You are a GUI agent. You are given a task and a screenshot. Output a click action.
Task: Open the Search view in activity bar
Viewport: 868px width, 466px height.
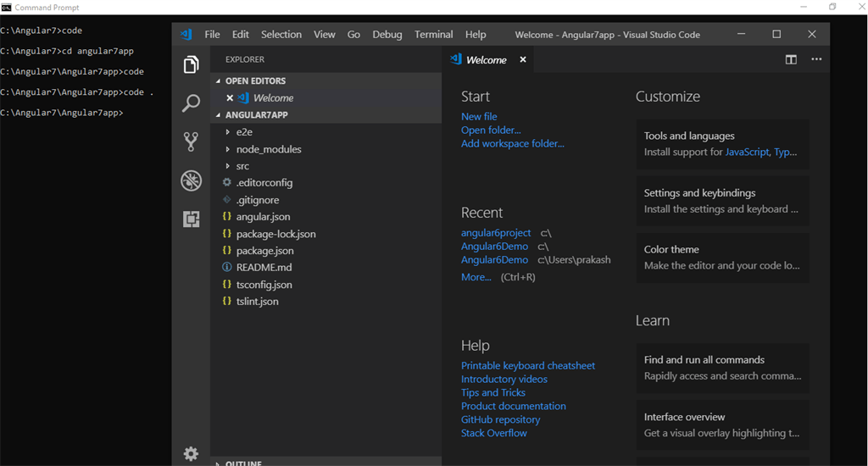pos(191,103)
